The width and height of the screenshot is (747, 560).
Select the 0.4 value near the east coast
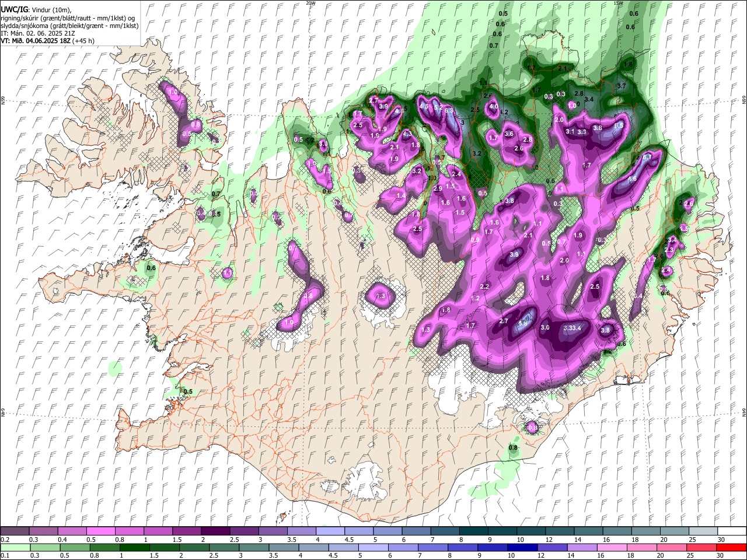point(638,296)
